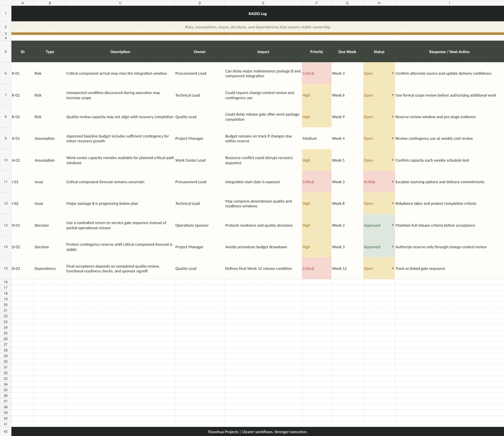Click the RAIDD Log title cell
The height and width of the screenshot is (436, 504).
(258, 14)
